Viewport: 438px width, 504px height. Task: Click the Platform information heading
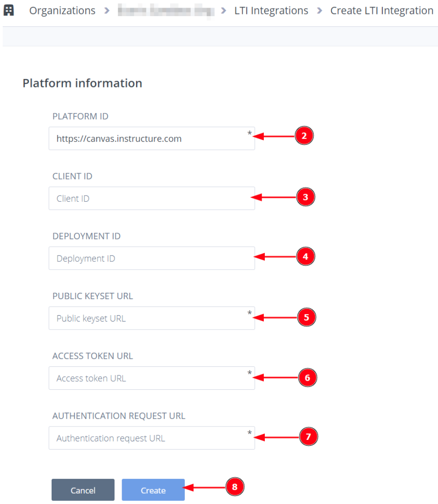coord(82,83)
